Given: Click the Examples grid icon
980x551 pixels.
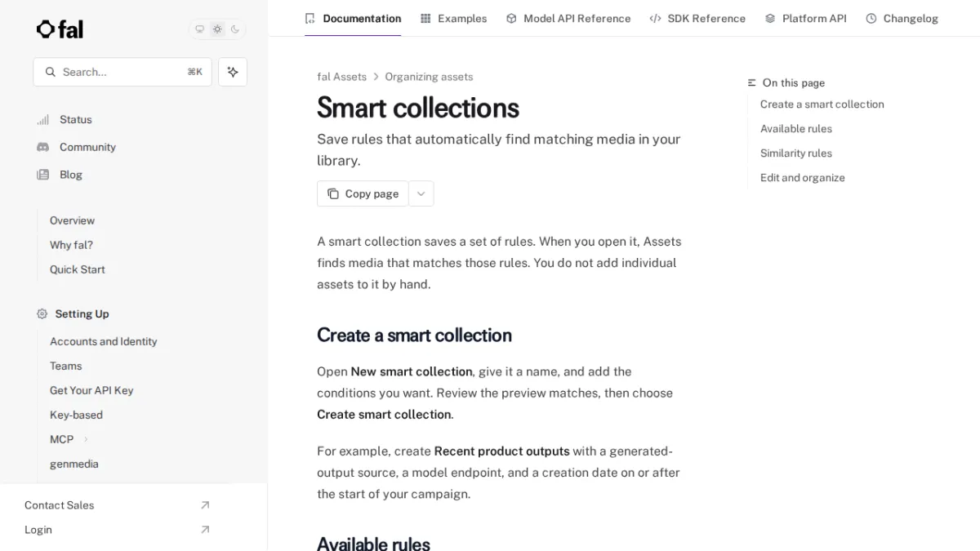Looking at the screenshot, I should pyautogui.click(x=425, y=18).
